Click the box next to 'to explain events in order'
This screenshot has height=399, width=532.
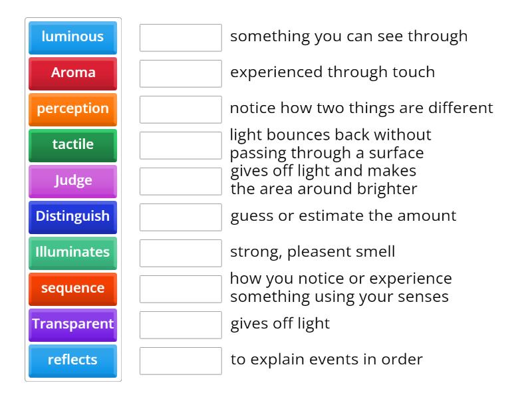click(x=180, y=360)
